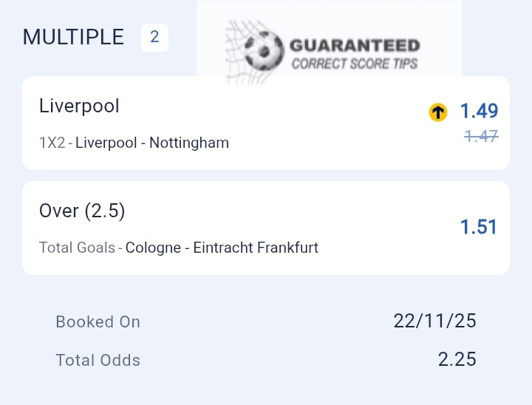Click the Booked On label

[98, 321]
